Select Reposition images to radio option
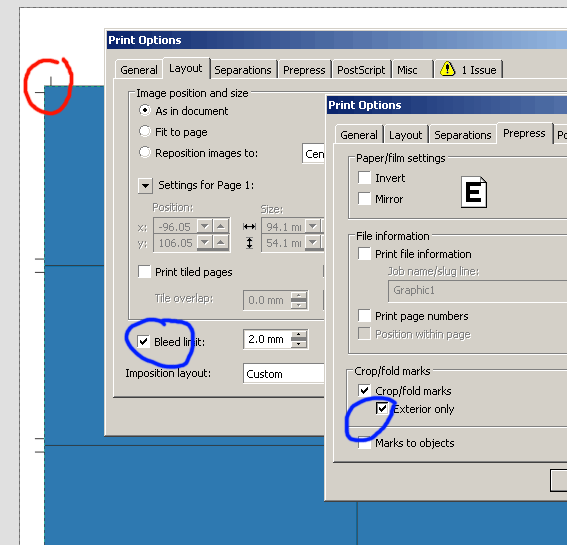567x545 pixels. click(145, 152)
